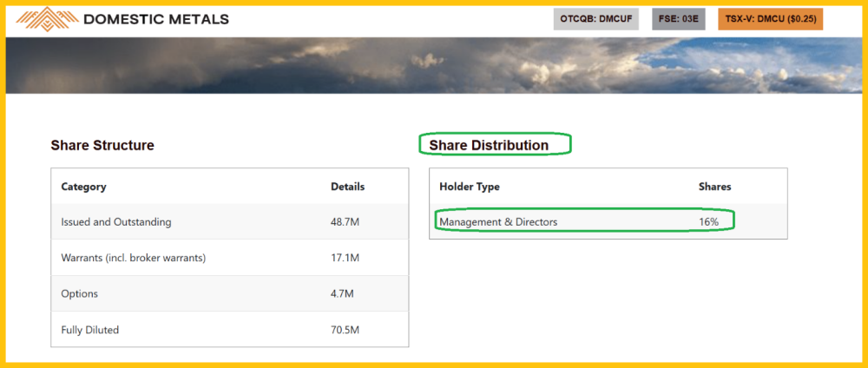Select the OTCQB: DMCUF ticker badge

(x=597, y=18)
